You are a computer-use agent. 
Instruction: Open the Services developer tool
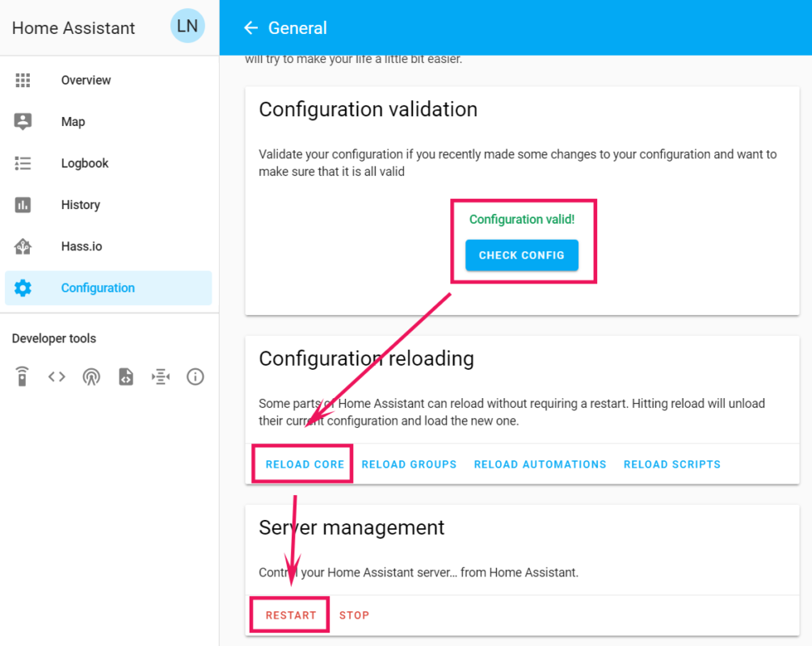[22, 376]
